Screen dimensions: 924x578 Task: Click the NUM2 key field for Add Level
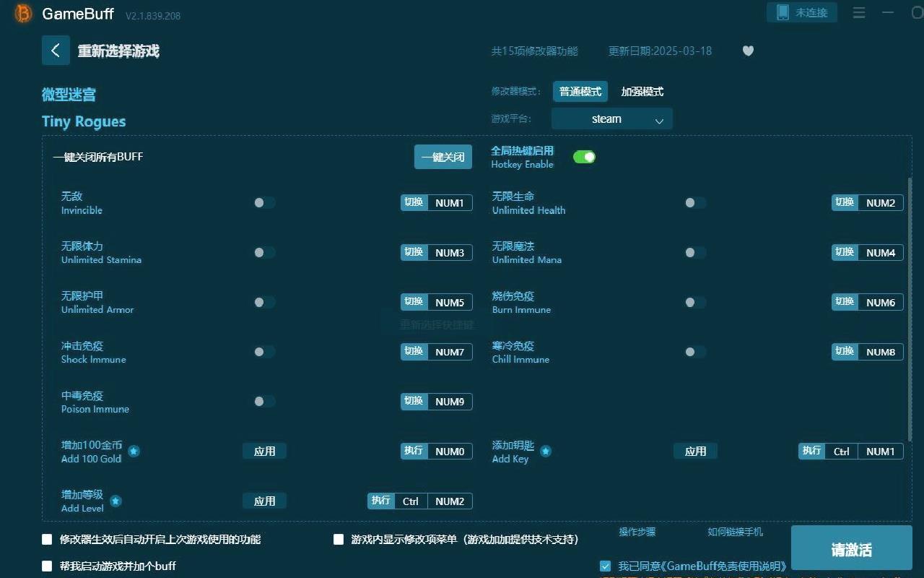pos(450,501)
